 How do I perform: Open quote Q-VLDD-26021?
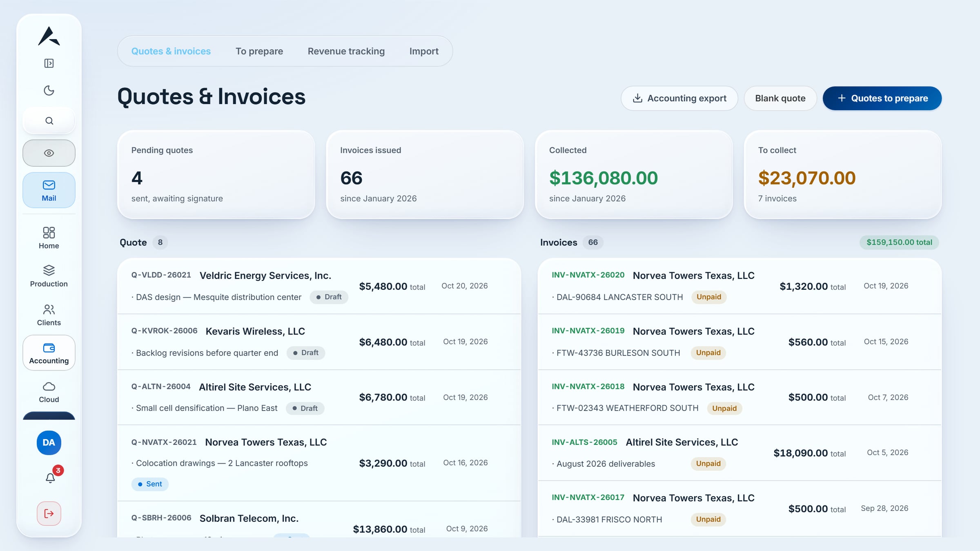point(319,286)
